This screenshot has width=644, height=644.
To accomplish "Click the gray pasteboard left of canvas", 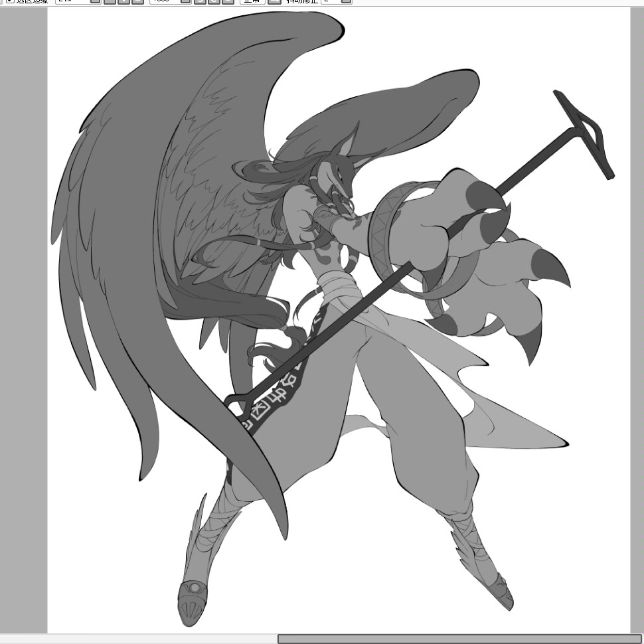I will pyautogui.click(x=23, y=319).
